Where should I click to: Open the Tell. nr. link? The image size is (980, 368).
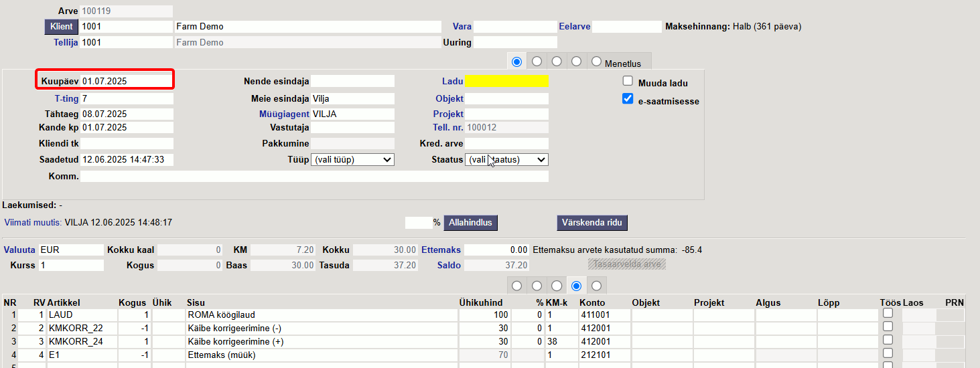(448, 127)
